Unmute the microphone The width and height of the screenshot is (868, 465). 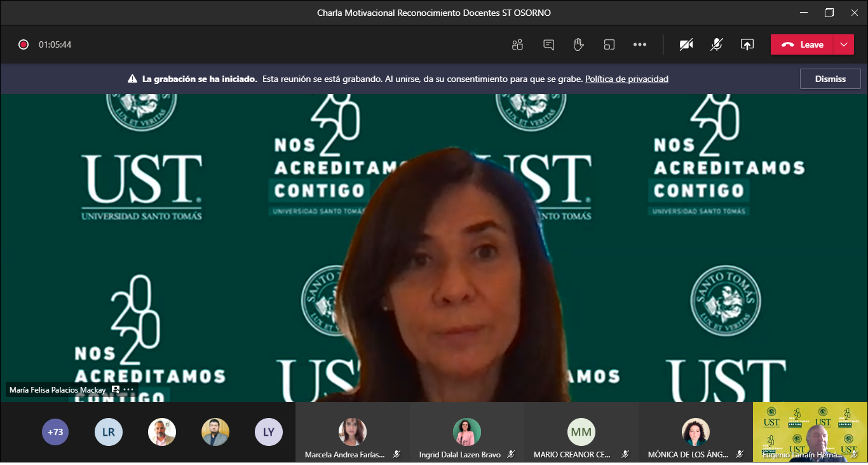pos(717,44)
